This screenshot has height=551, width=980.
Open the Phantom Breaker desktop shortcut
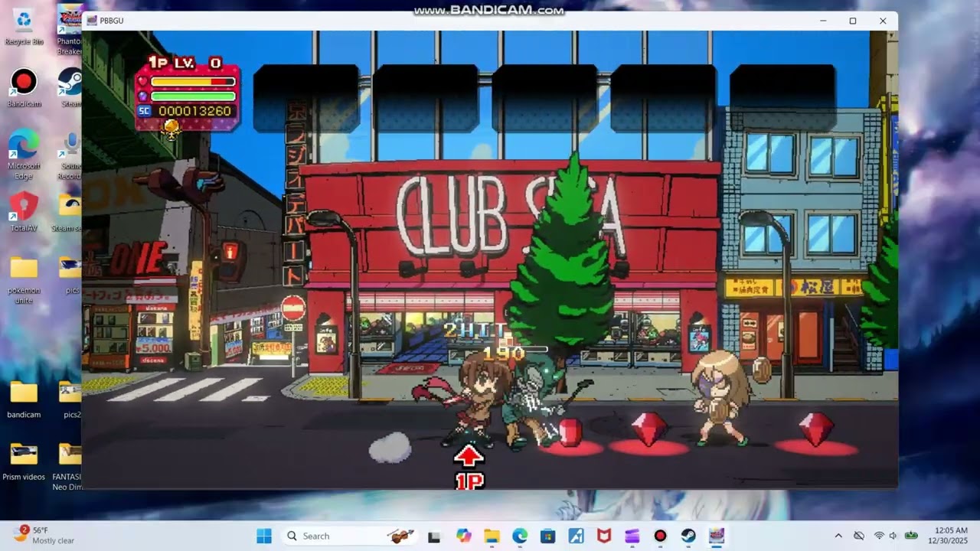70,31
